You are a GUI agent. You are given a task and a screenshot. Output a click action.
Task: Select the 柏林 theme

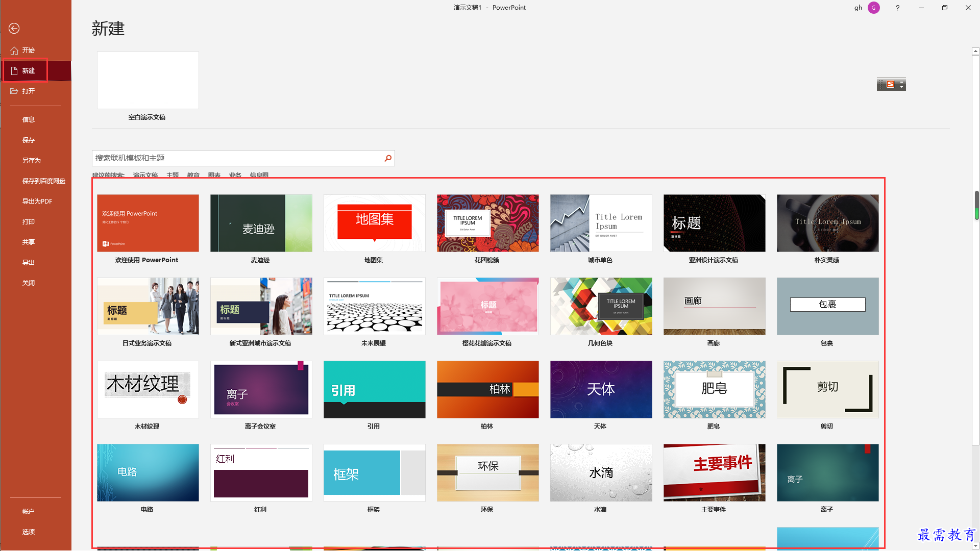(488, 389)
